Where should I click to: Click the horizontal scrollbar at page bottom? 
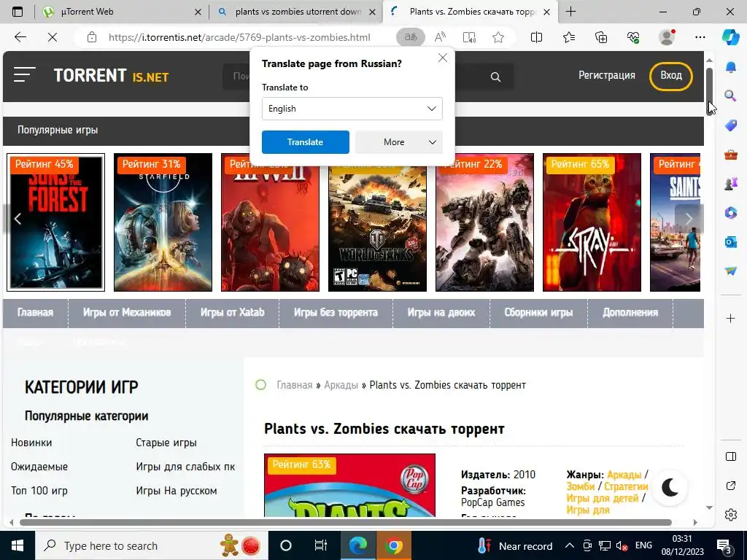point(345,522)
